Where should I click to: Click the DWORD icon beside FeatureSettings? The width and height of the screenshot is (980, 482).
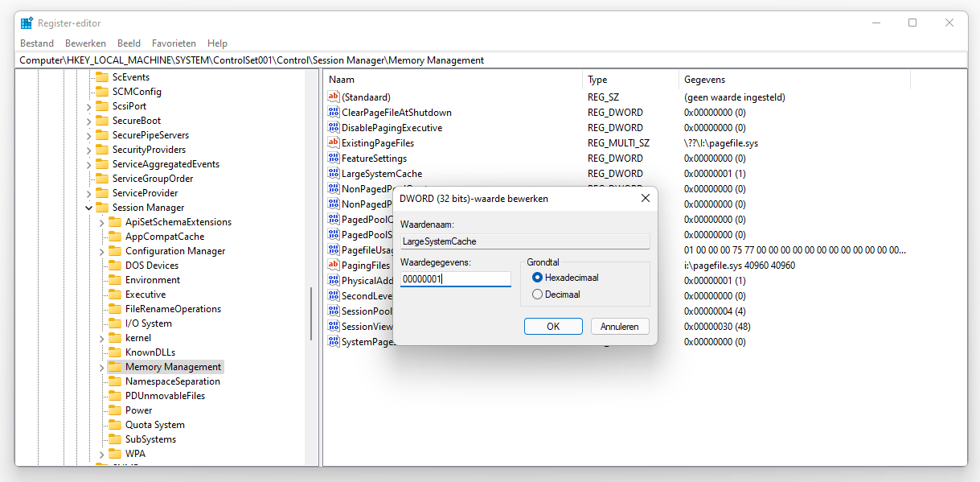coord(334,158)
